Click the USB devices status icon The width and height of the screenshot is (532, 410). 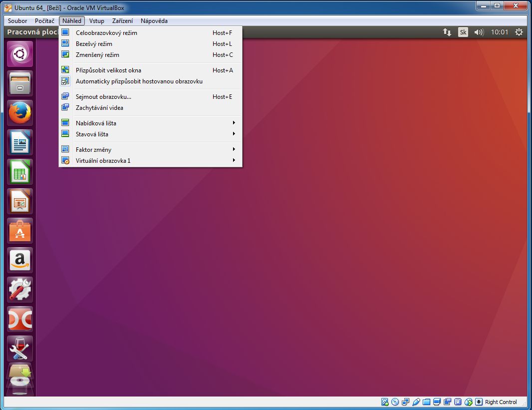pos(416,402)
